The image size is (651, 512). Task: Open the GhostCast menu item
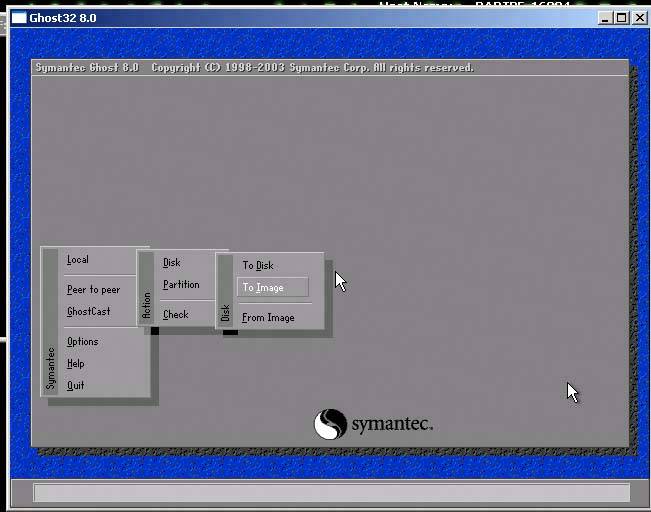tap(89, 312)
